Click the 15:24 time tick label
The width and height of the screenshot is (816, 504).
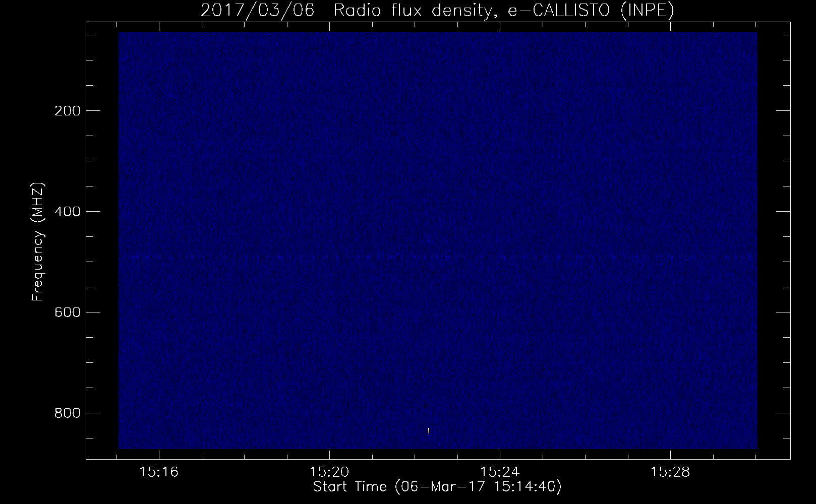[500, 472]
